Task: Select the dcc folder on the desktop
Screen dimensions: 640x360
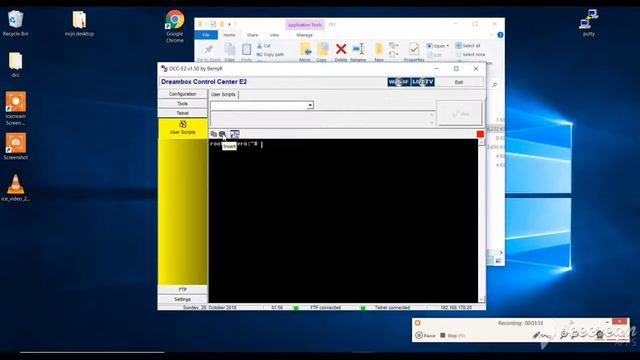Action: click(16, 64)
